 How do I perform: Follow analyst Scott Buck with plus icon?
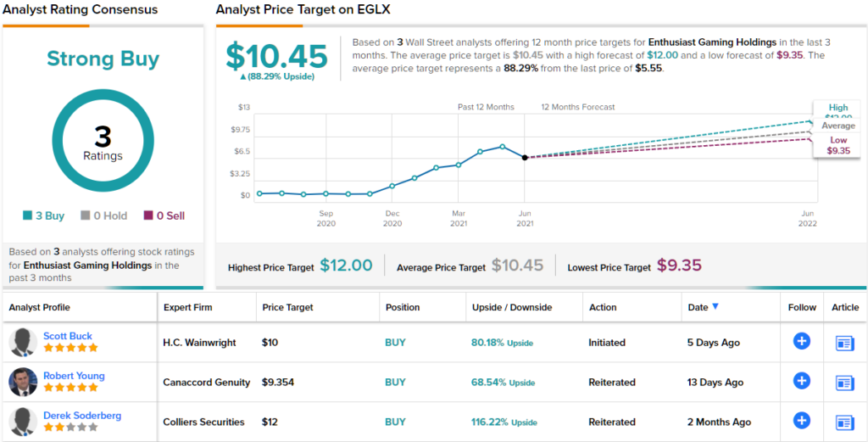pyautogui.click(x=801, y=342)
